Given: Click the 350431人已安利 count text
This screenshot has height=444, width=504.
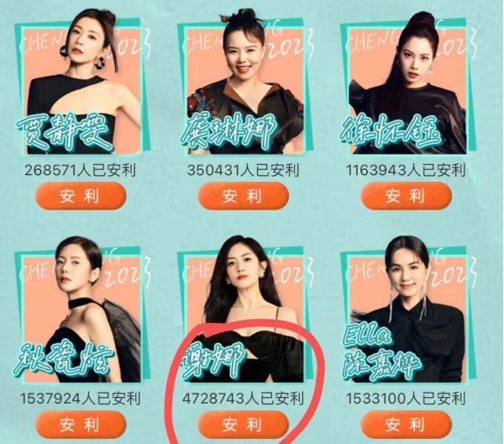Looking at the screenshot, I should pyautogui.click(x=244, y=170).
